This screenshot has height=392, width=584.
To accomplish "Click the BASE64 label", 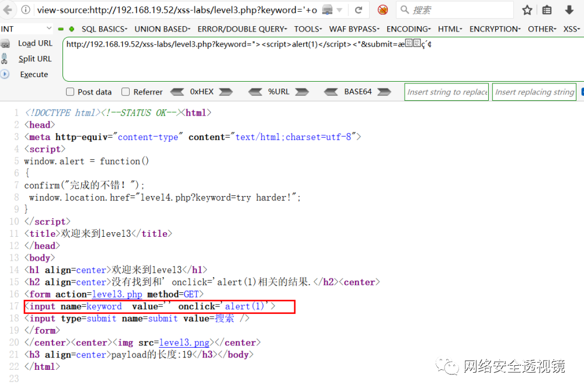I will [357, 92].
